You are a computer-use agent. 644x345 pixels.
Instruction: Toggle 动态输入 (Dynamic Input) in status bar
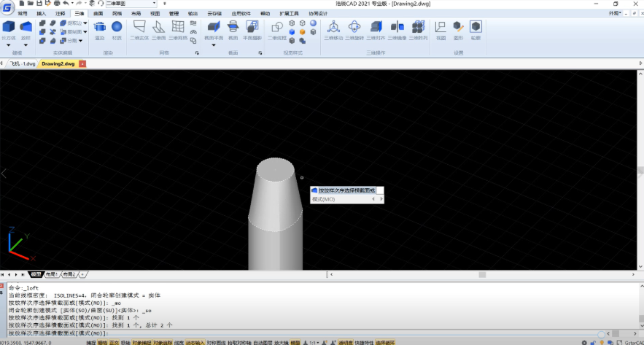[195, 341]
